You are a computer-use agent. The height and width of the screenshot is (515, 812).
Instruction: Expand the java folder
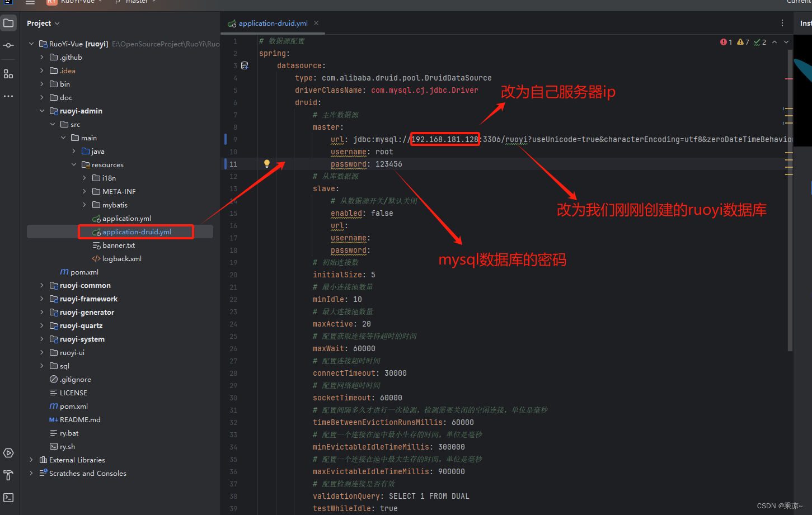74,151
